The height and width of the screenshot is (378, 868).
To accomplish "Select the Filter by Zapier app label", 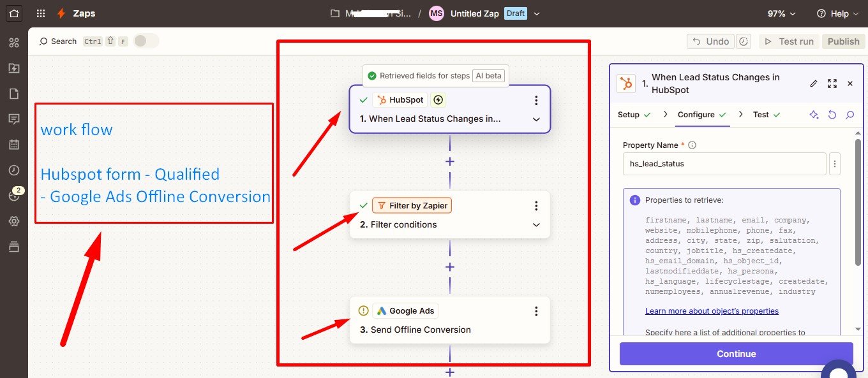I will click(x=412, y=206).
